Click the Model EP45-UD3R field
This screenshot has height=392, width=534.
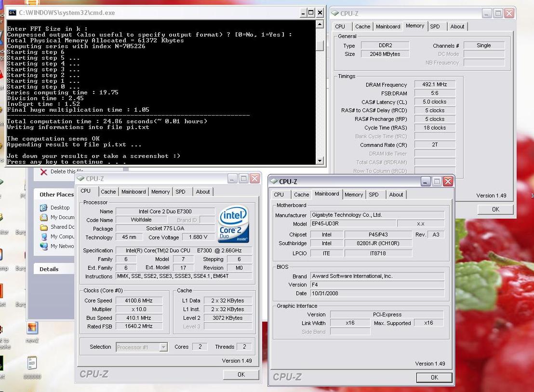click(x=353, y=224)
